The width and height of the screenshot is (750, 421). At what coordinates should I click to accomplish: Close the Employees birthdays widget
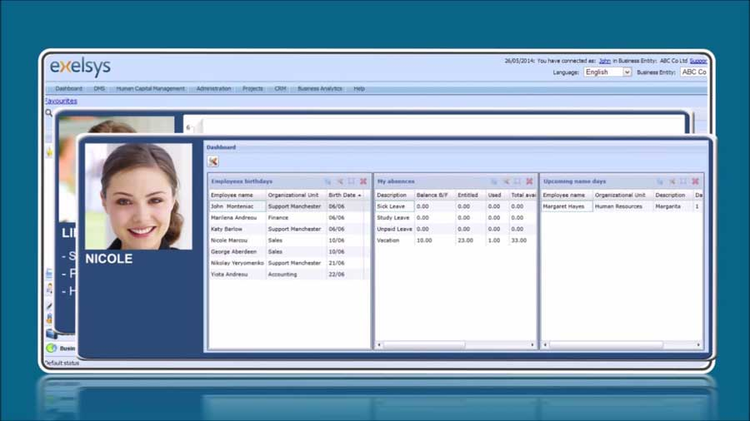coord(363,181)
